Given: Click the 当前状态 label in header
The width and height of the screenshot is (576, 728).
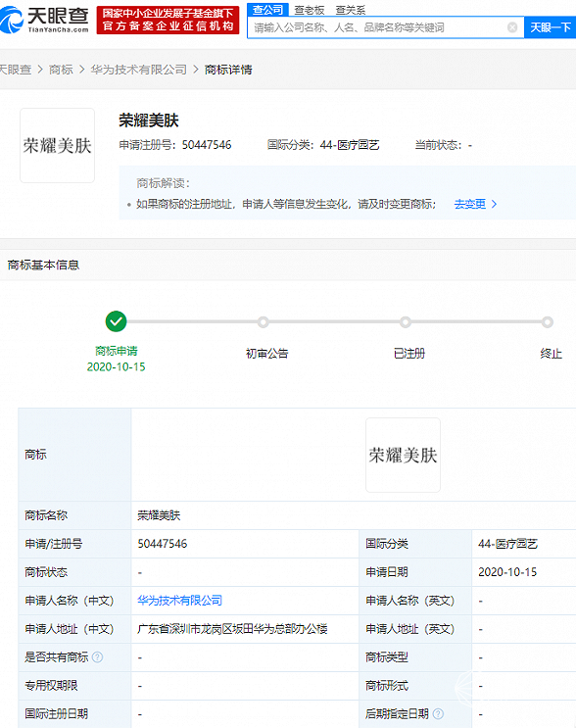Looking at the screenshot, I should coord(438,145).
